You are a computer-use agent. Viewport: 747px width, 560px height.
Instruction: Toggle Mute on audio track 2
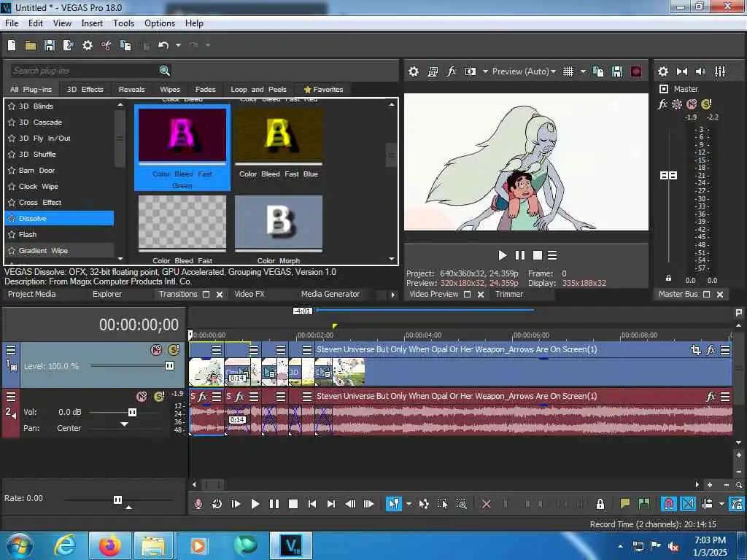click(x=142, y=396)
